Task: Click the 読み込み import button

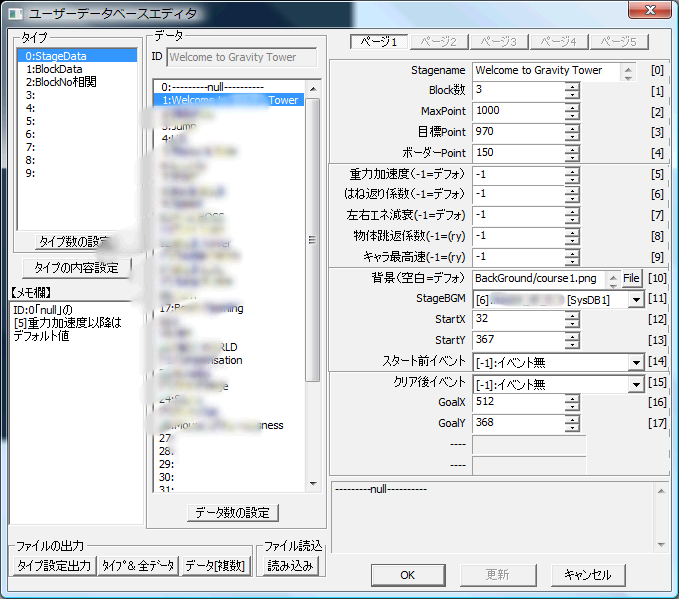Action: (x=290, y=566)
